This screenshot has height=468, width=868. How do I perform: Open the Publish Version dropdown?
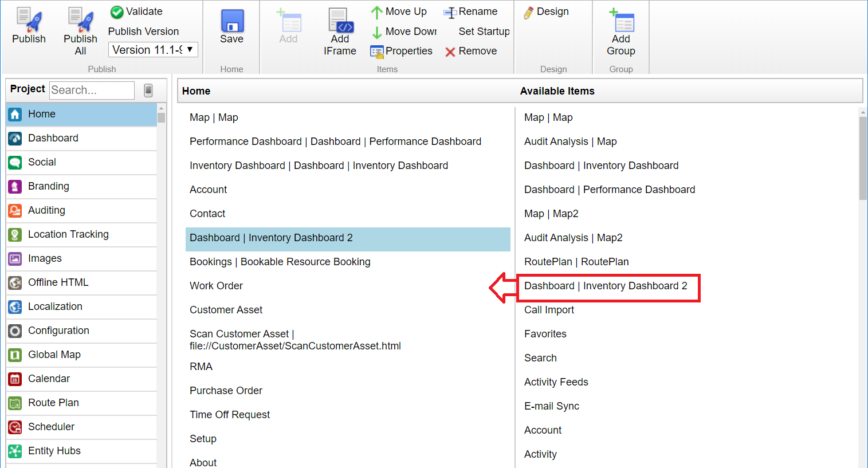153,50
